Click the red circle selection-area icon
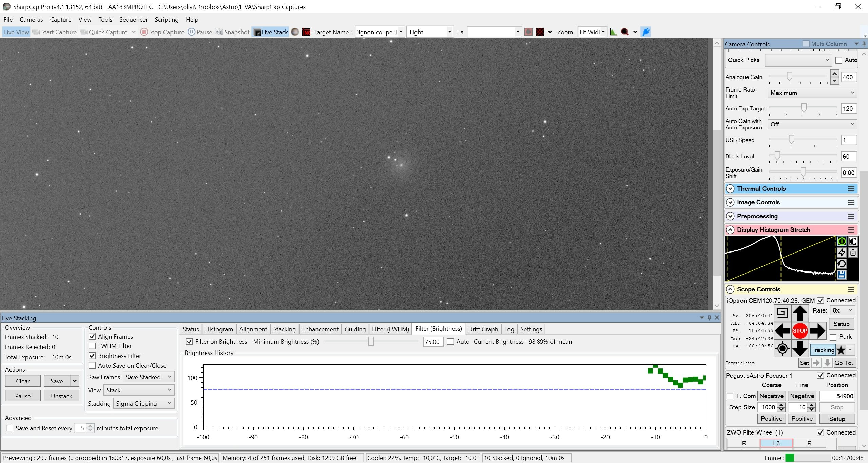The image size is (868, 463). (528, 32)
